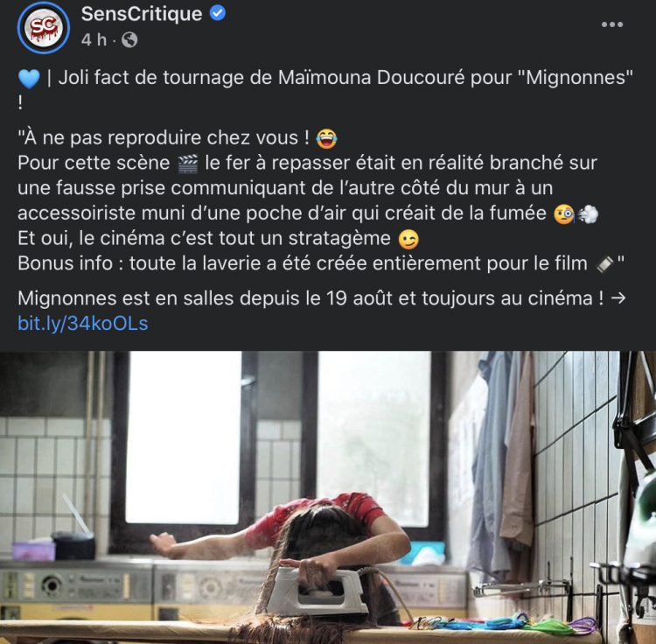Open the bit.ly/34koOLs link

83,324
